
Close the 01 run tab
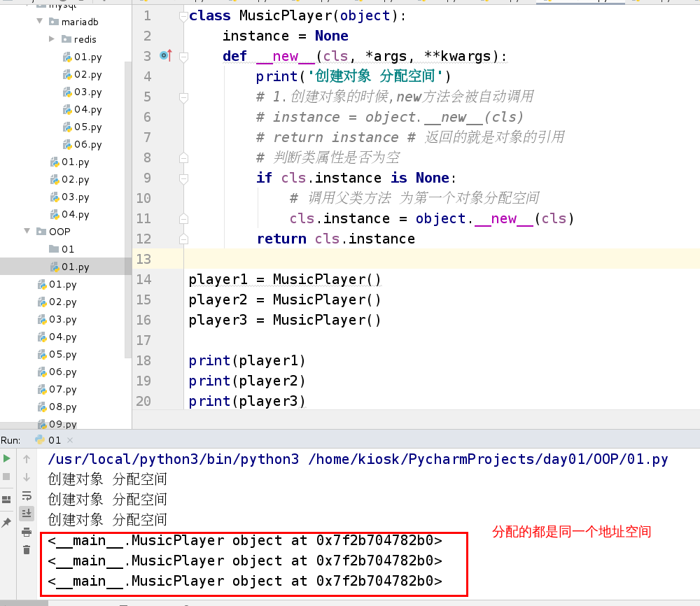(69, 440)
